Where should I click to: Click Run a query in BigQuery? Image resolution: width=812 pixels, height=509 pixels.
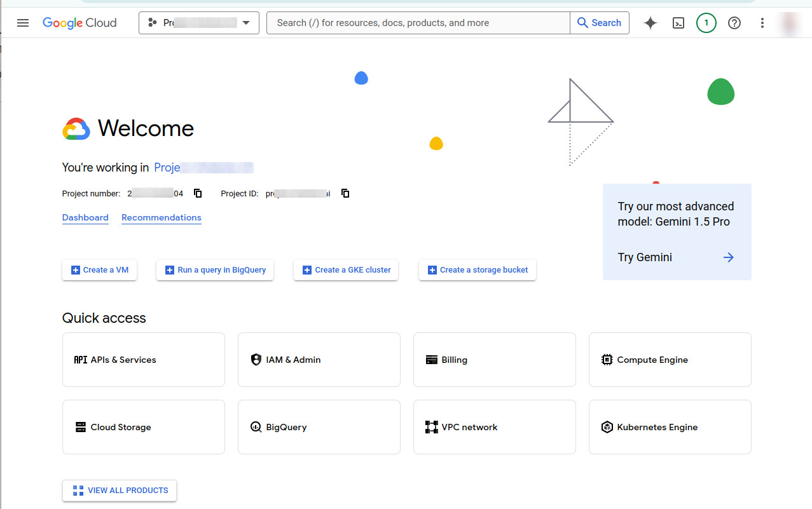coord(215,270)
